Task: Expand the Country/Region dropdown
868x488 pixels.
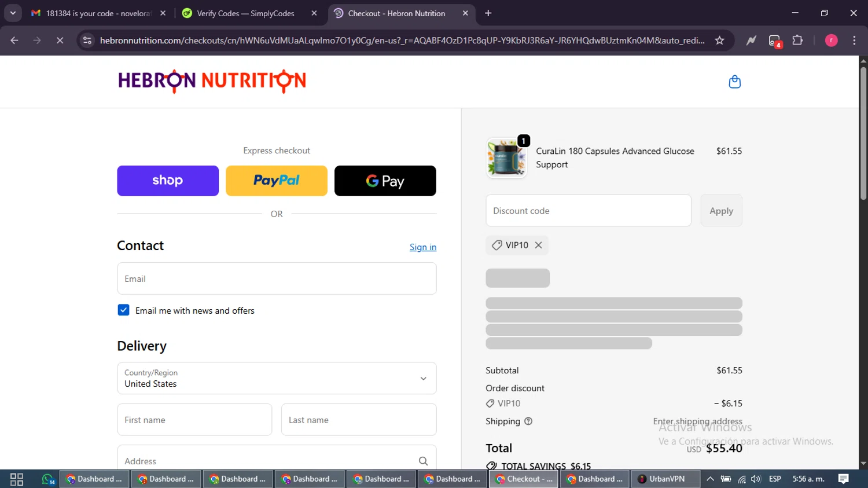Action: pyautogui.click(x=277, y=378)
